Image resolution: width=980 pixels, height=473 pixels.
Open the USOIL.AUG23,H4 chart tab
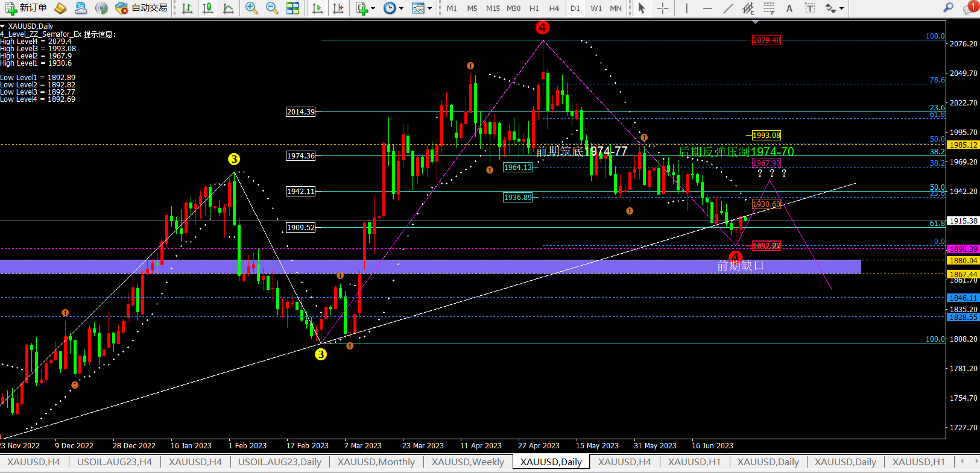(115, 462)
